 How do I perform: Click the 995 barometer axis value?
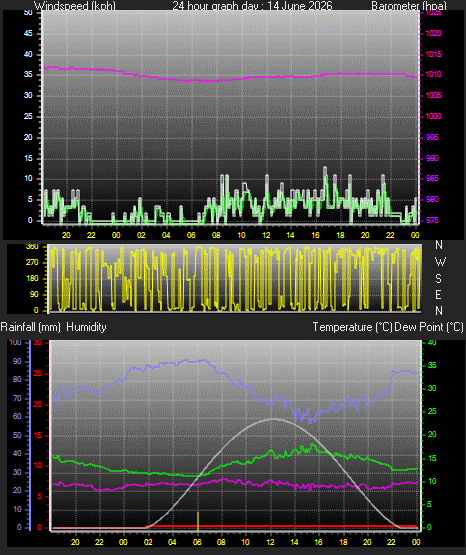click(x=432, y=137)
